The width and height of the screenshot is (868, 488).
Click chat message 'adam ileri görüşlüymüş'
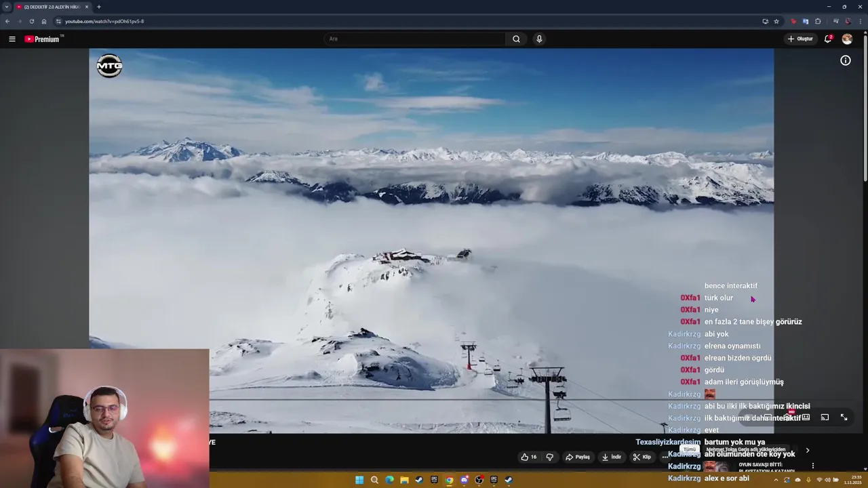tap(744, 382)
